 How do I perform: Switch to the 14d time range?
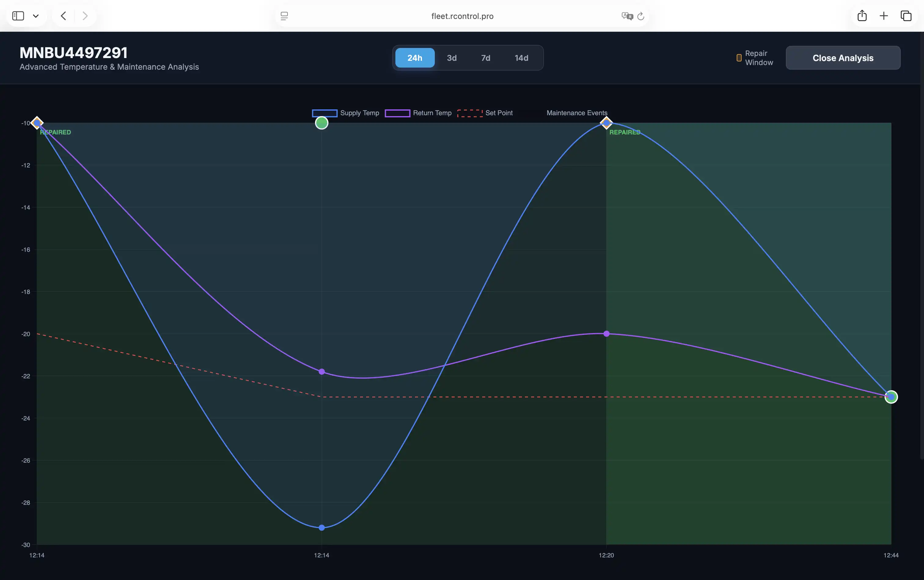pos(521,58)
